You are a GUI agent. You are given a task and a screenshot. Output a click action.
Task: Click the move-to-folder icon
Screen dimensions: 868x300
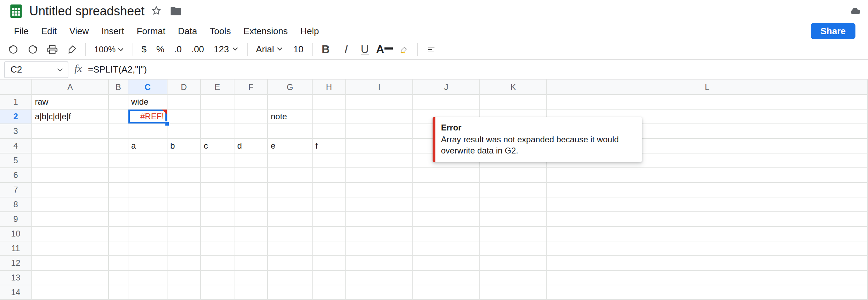click(176, 11)
